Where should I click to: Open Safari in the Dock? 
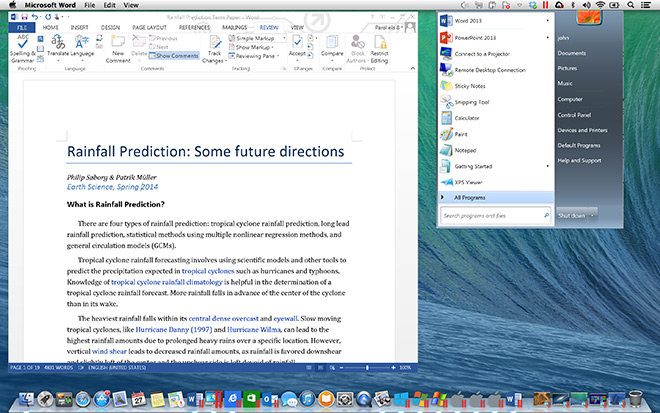coord(82,399)
